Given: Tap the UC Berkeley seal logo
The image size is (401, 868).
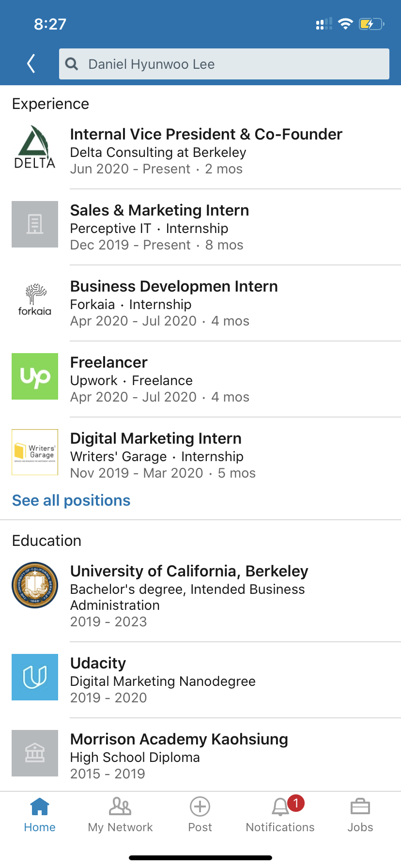Looking at the screenshot, I should pyautogui.click(x=35, y=585).
